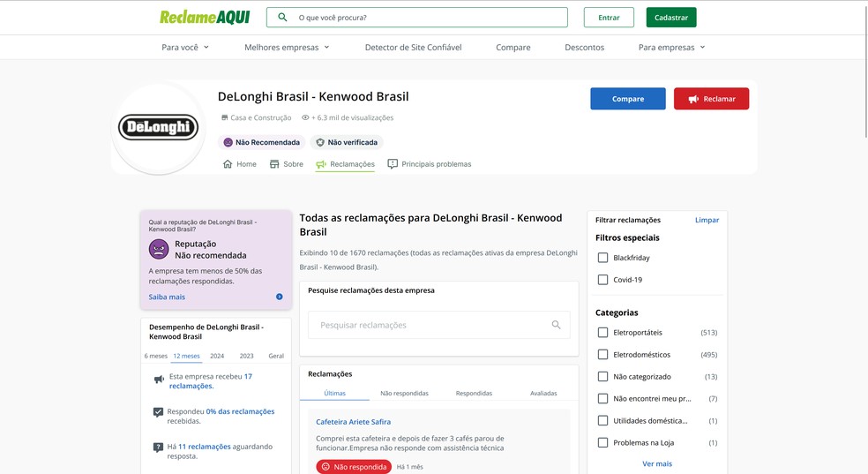Expand categories with Ver mais
The height and width of the screenshot is (474, 868).
[657, 463]
